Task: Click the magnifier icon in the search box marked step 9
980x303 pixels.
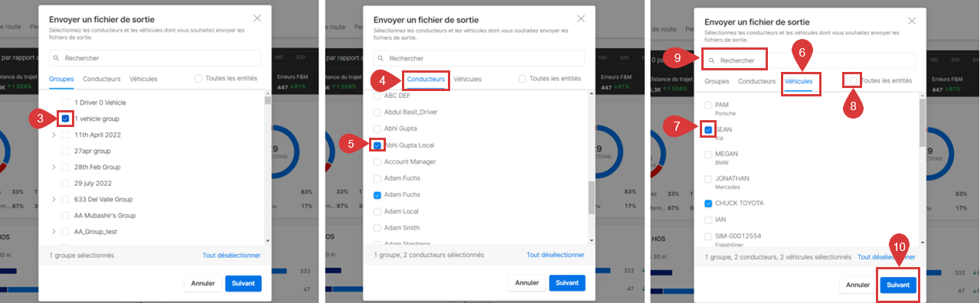Action: tap(711, 60)
